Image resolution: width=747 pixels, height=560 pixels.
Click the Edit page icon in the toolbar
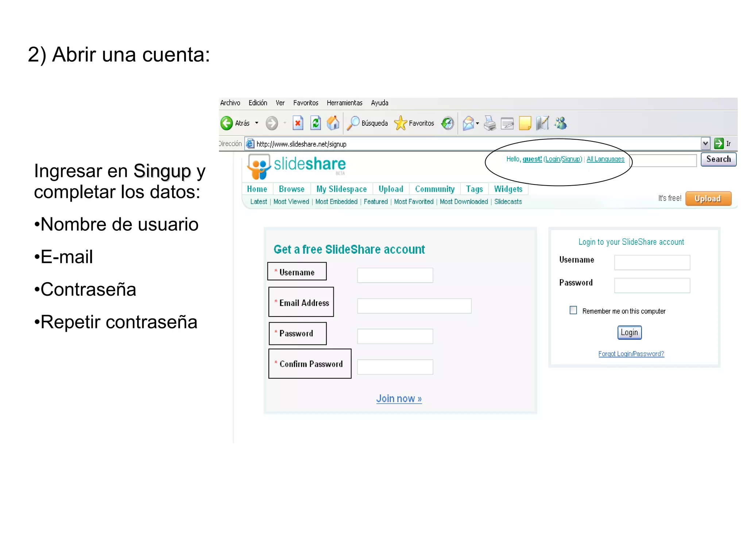[x=507, y=124]
